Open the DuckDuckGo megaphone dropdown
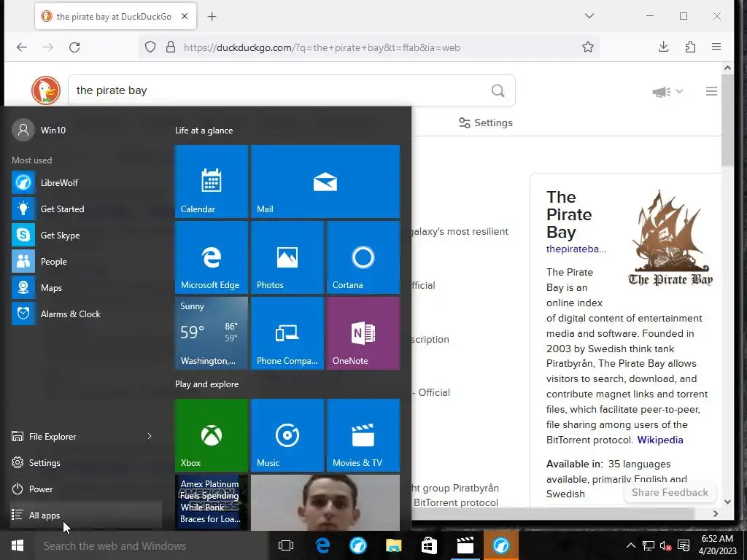 [667, 91]
